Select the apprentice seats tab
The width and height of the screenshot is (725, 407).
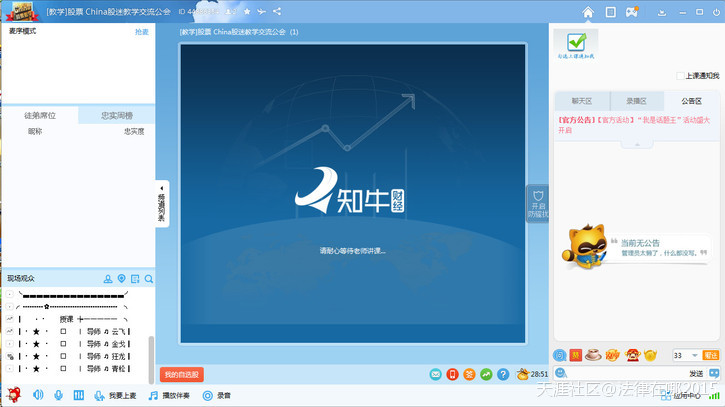(40, 116)
